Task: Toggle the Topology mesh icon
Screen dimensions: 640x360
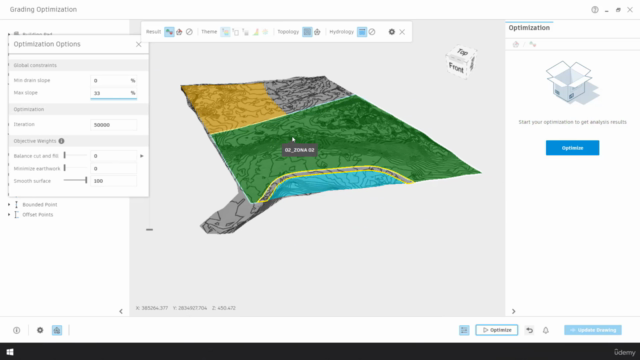Action: [307, 32]
